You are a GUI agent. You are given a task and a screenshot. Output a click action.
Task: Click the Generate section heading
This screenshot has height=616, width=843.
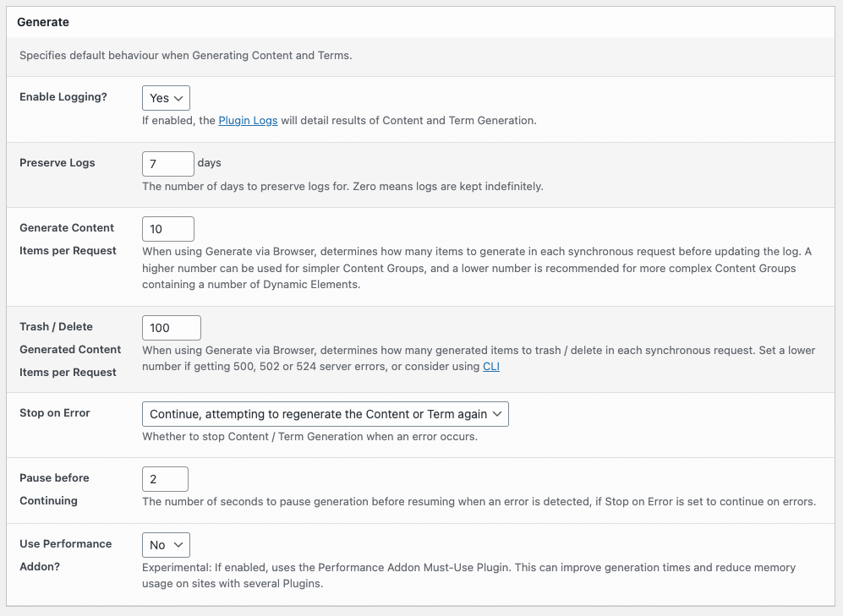(x=43, y=22)
